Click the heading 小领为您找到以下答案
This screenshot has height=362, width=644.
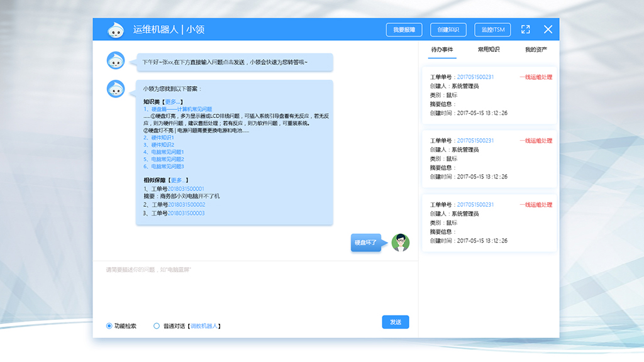pyautogui.click(x=172, y=89)
